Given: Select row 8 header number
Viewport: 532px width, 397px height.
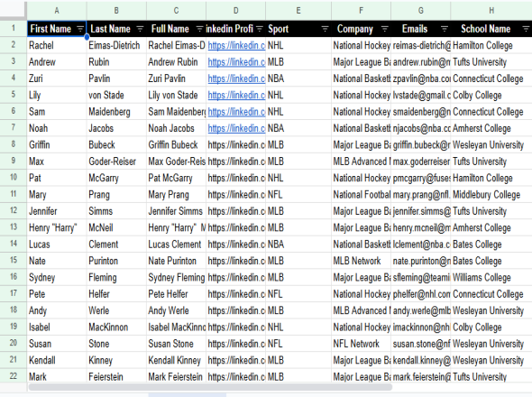Looking at the screenshot, I should [14, 144].
